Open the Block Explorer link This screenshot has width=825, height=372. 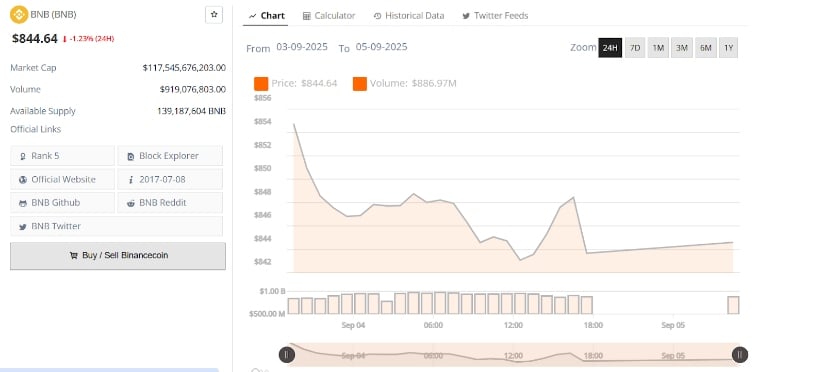pyautogui.click(x=170, y=156)
